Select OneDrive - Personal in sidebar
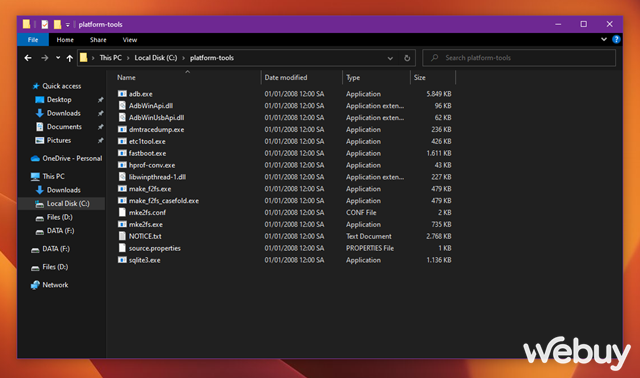 pyautogui.click(x=72, y=158)
